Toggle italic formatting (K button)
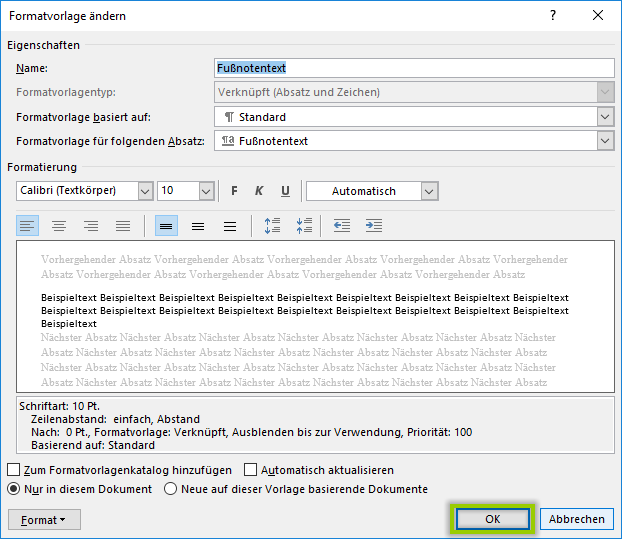 (x=259, y=191)
